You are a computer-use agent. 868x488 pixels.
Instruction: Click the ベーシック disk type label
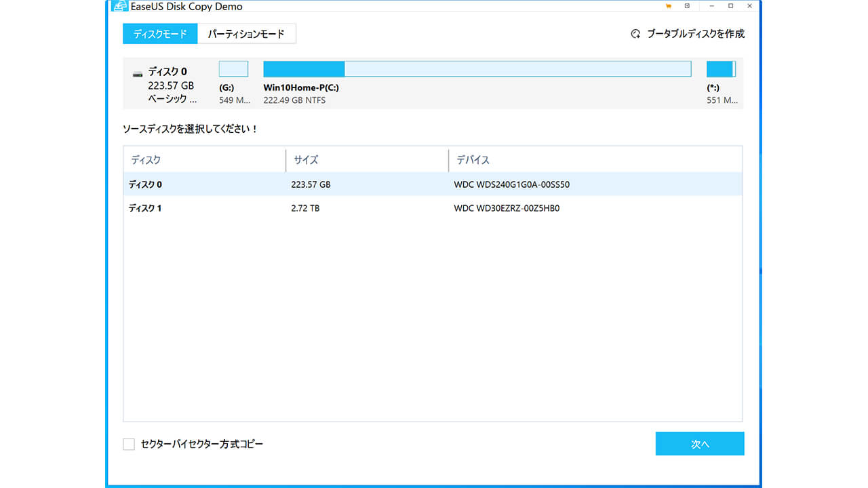click(172, 99)
